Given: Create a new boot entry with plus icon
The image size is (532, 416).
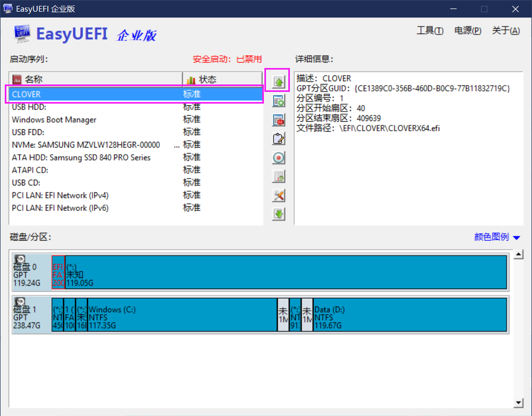Looking at the screenshot, I should point(278,101).
